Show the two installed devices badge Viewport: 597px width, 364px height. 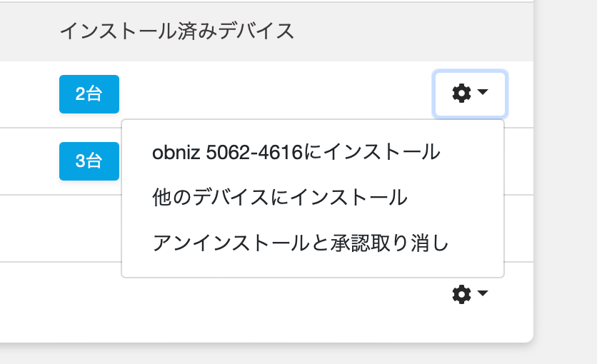(89, 94)
